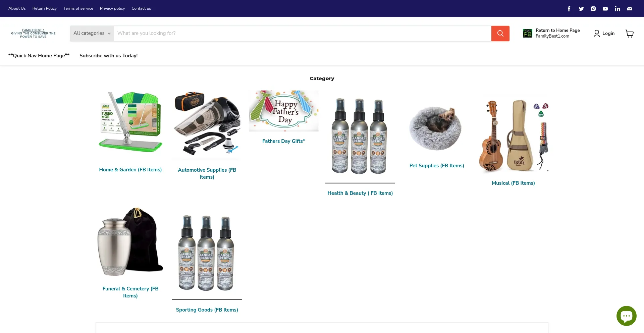Focus the product search input field
The image size is (644, 333).
coord(303,34)
